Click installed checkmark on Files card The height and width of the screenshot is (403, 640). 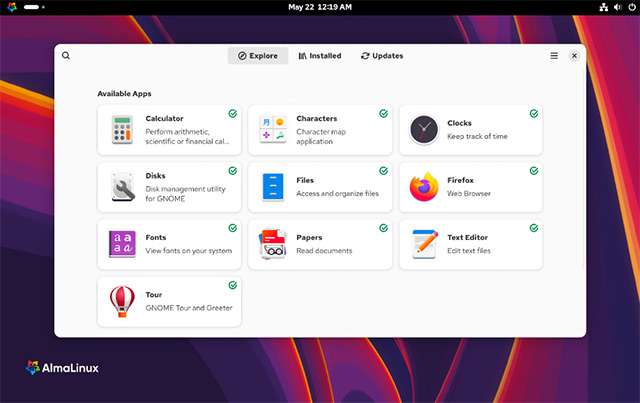[383, 171]
